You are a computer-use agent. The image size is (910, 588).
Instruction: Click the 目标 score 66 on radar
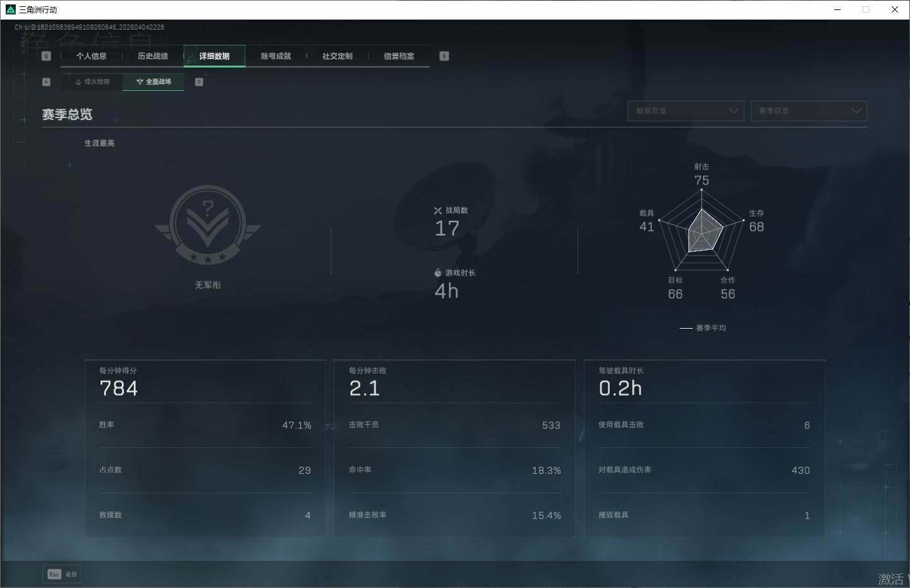tap(675, 295)
